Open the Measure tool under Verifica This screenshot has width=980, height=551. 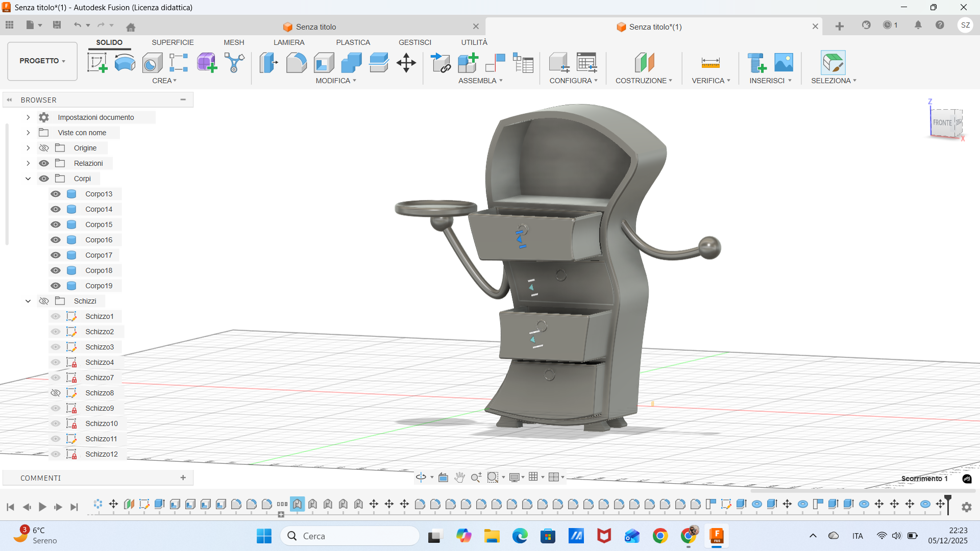tap(710, 63)
